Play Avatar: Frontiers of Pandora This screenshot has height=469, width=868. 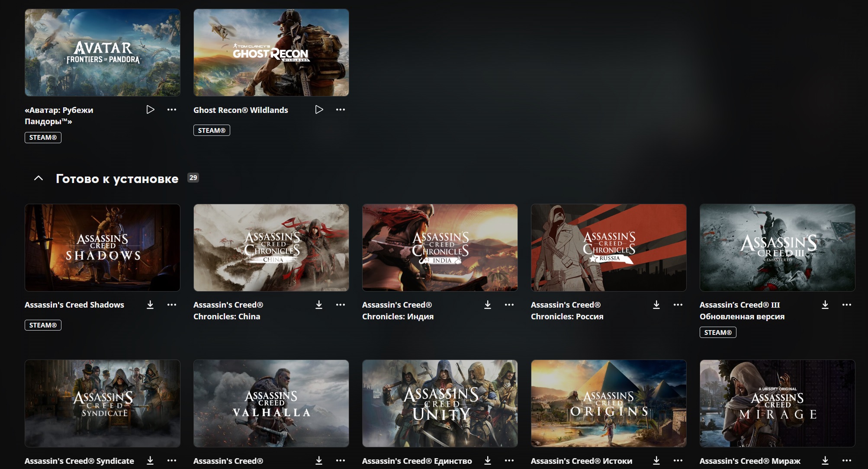tap(150, 110)
